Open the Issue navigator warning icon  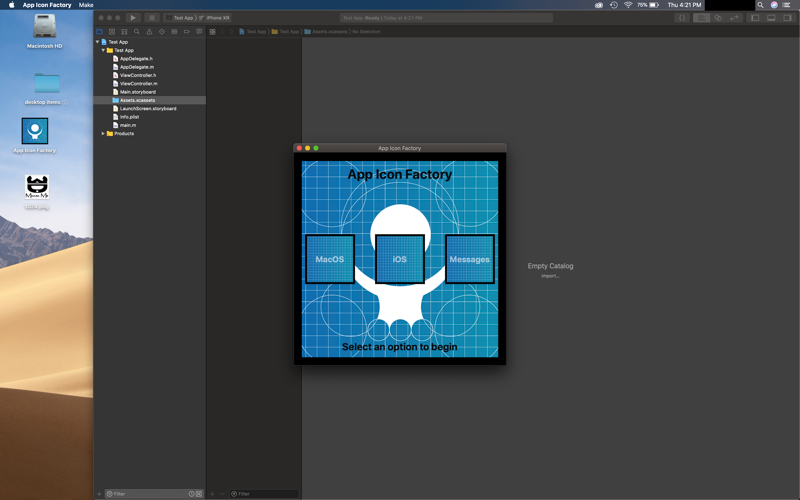click(149, 32)
